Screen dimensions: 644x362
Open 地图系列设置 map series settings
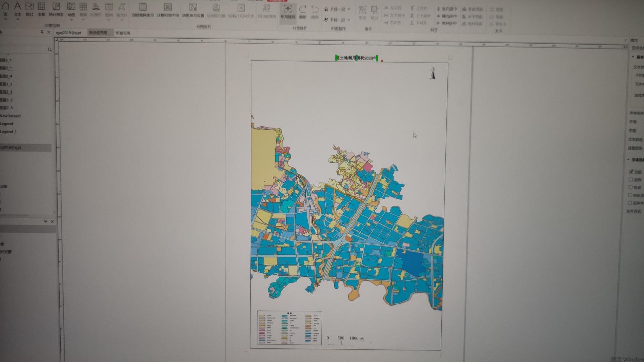point(193,10)
